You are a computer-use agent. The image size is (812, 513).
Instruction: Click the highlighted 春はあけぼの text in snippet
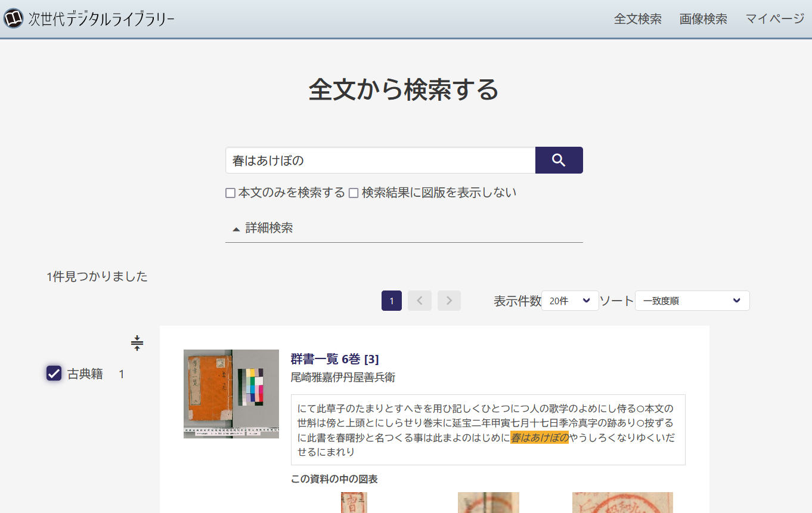pos(539,438)
